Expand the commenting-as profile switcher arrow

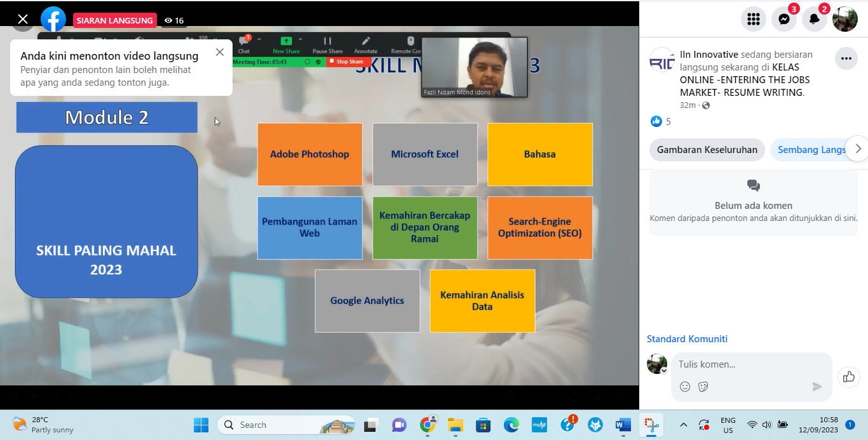tap(664, 371)
